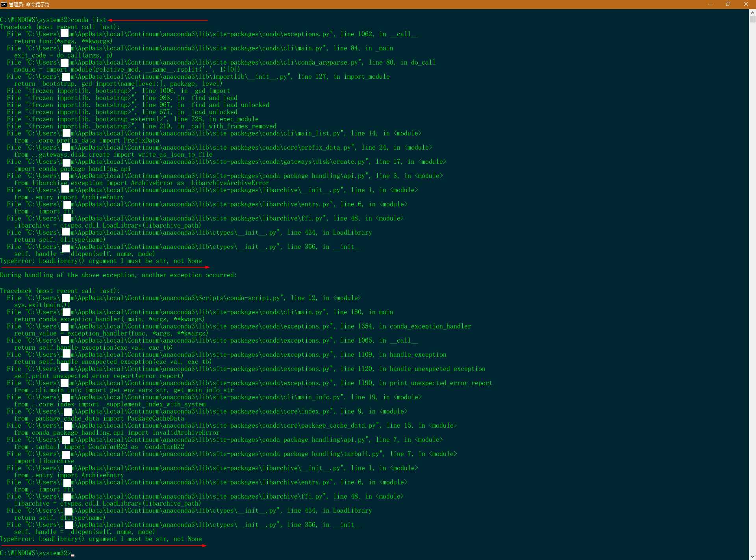756x560 pixels.
Task: Click the final empty command prompt line
Action: coord(37,553)
